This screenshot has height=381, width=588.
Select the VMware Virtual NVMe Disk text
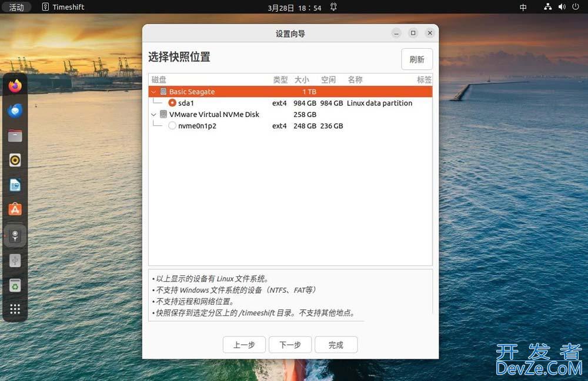(x=214, y=115)
